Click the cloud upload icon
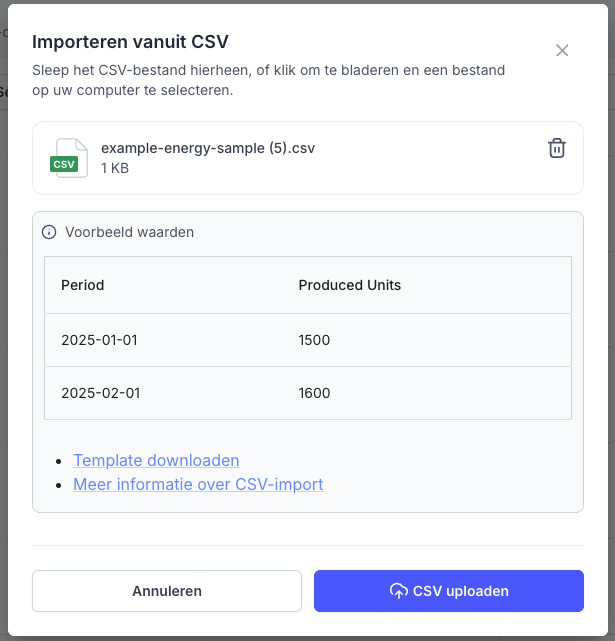The image size is (615, 641). (x=398, y=591)
